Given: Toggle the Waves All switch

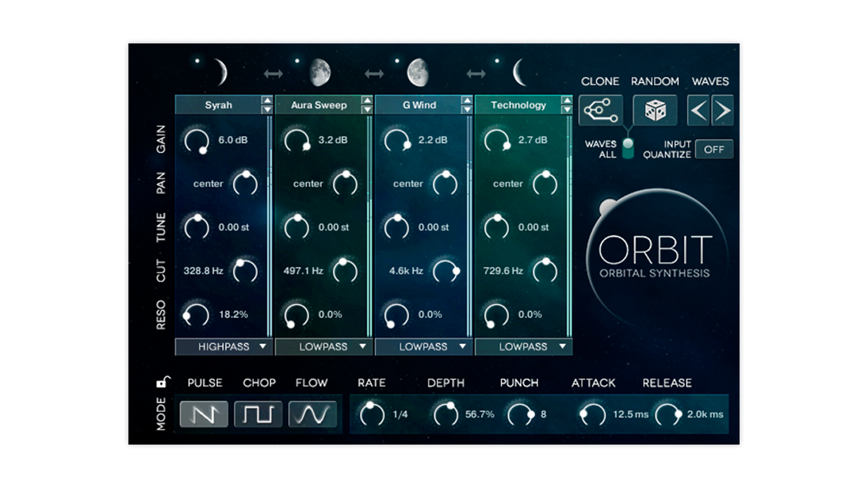Looking at the screenshot, I should click(628, 149).
